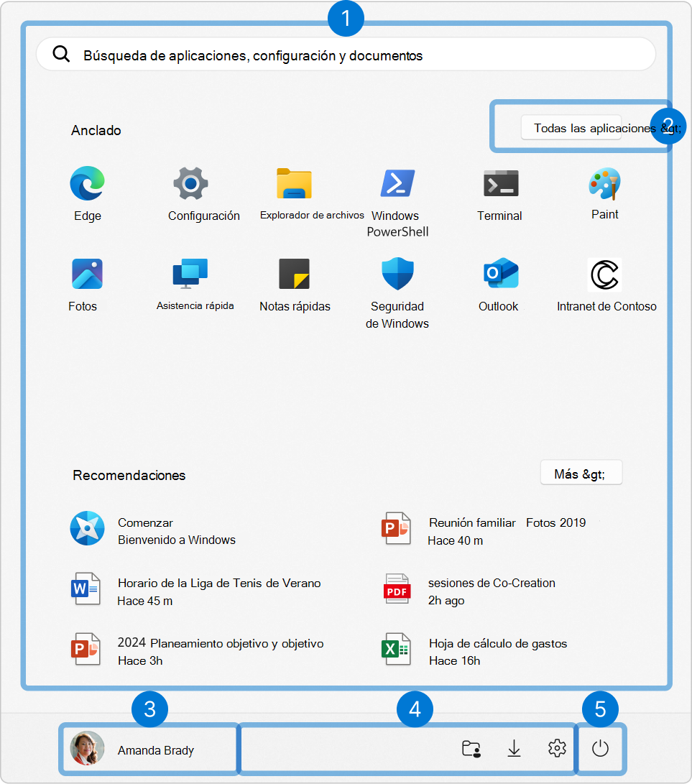The height and width of the screenshot is (784, 692).
Task: Open the PDF file icon for sesiones de Co-Creation
Action: [397, 589]
